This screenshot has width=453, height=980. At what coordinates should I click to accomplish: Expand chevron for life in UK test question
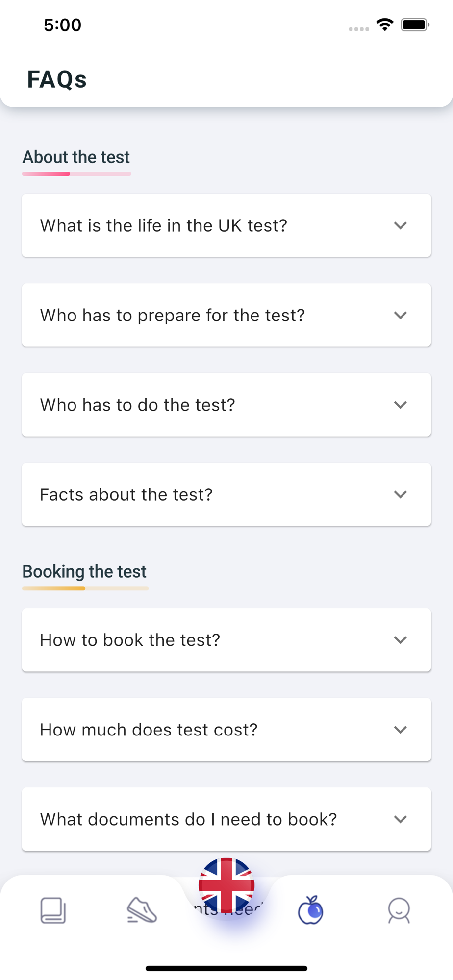pyautogui.click(x=401, y=225)
